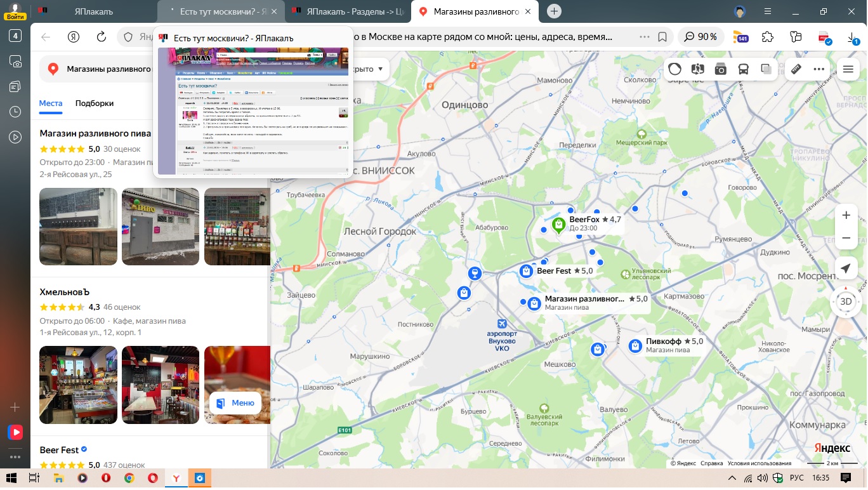The width and height of the screenshot is (868, 490).
Task: Select the BeerFox map pin
Action: [x=558, y=225]
